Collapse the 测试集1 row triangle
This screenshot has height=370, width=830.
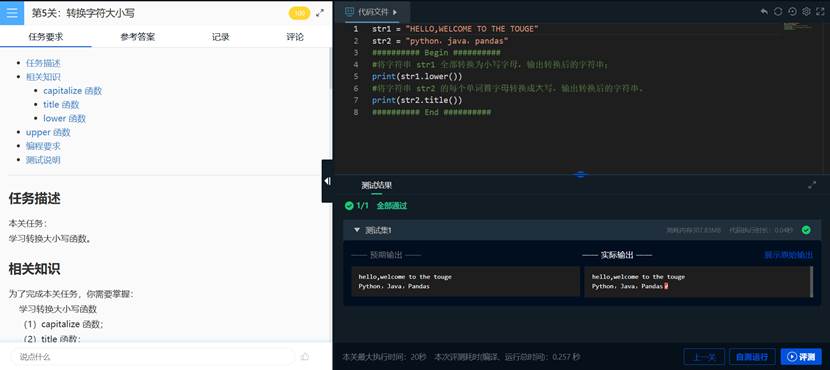[x=357, y=230]
